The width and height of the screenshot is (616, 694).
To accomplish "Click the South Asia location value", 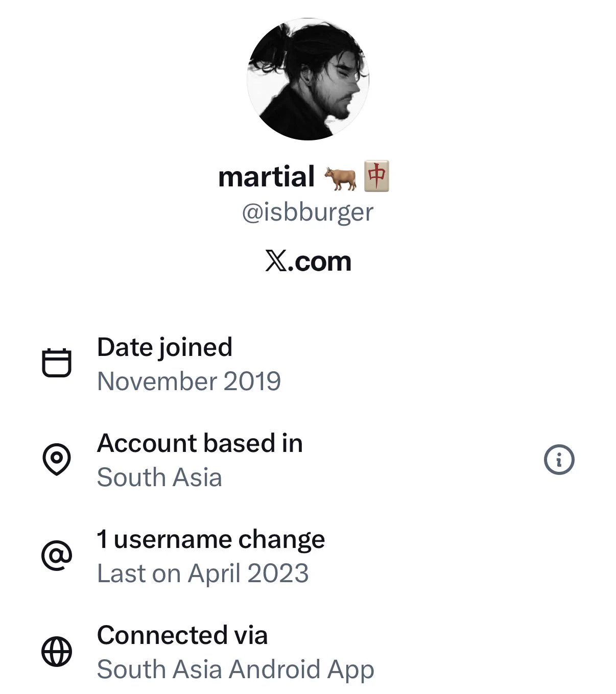I will (159, 477).
